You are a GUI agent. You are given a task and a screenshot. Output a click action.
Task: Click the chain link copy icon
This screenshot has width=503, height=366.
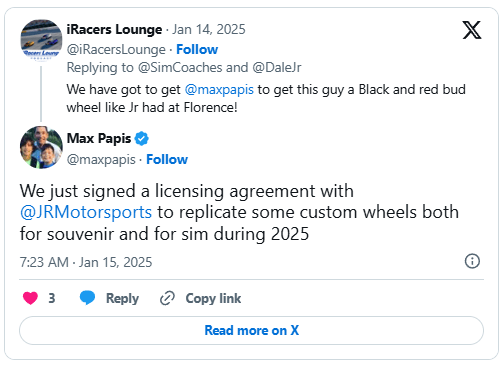pyautogui.click(x=167, y=298)
